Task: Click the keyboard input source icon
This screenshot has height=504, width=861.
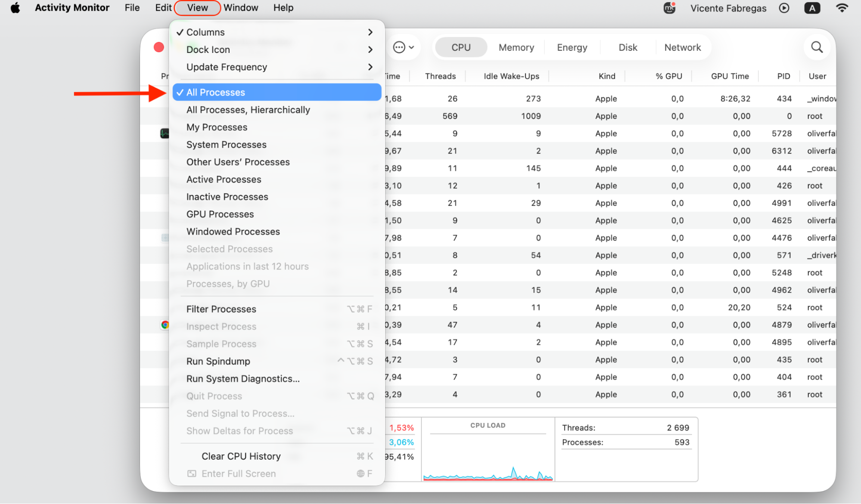Action: 812,8
